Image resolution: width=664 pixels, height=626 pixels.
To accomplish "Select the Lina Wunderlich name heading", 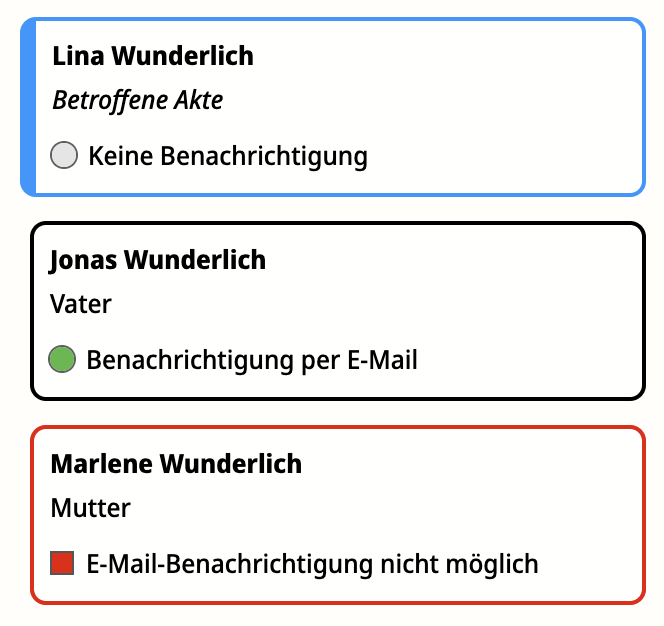I will (152, 56).
